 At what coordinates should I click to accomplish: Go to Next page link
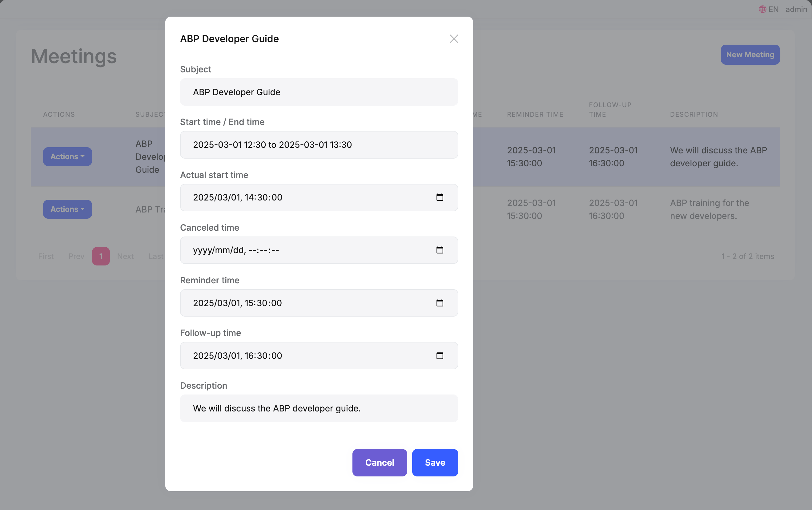(x=125, y=256)
